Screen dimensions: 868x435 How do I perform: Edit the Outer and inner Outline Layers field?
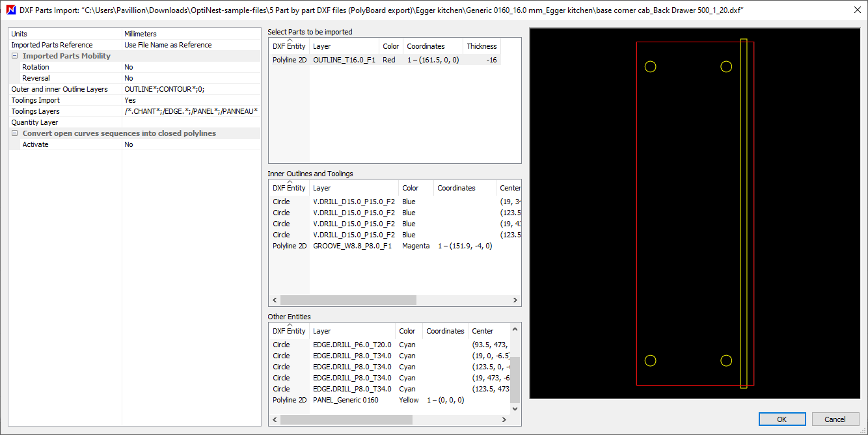pos(191,89)
